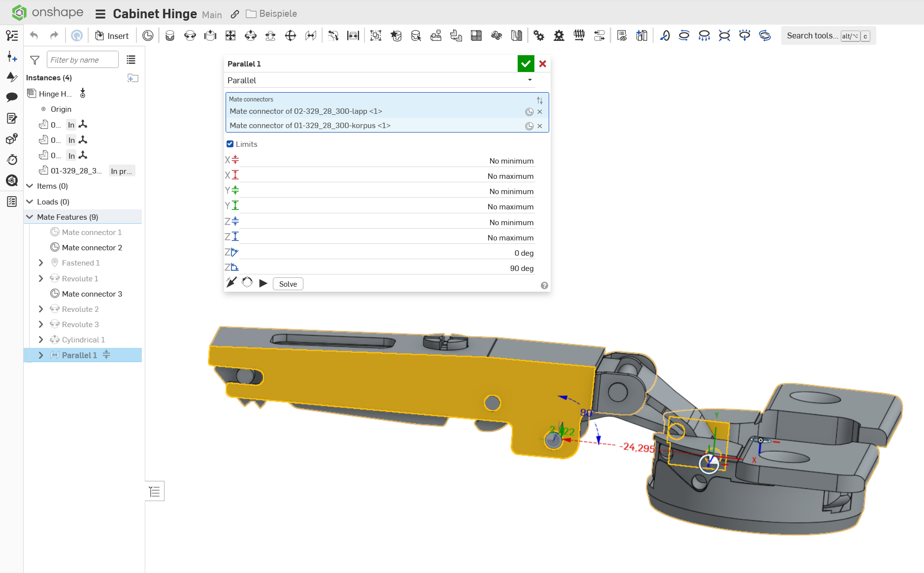
Task: Open the filter funnel in instances panel
Action: point(34,60)
